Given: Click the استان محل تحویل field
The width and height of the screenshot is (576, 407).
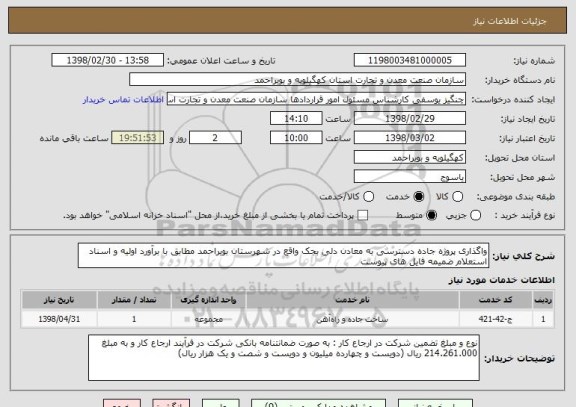Looking at the screenshot, I should [x=410, y=158].
